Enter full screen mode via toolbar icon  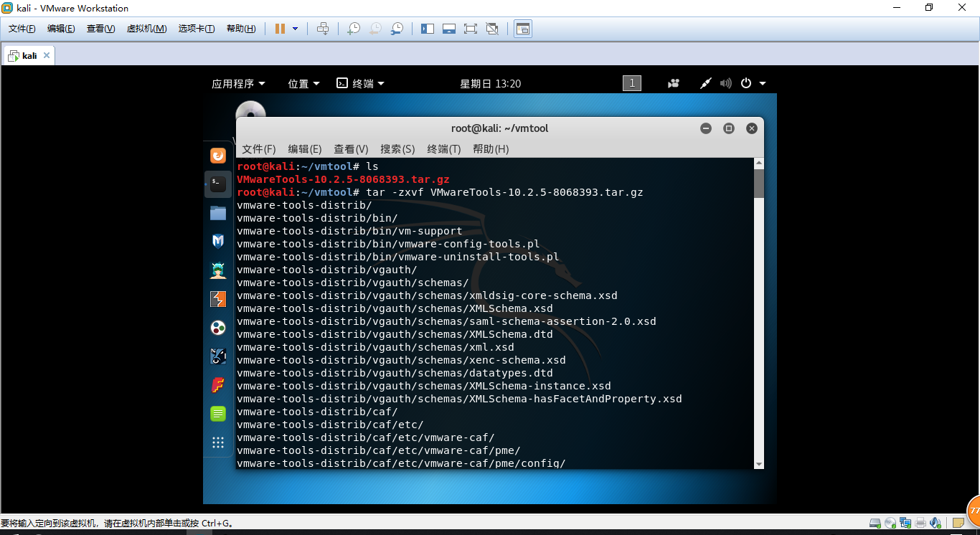tap(471, 29)
